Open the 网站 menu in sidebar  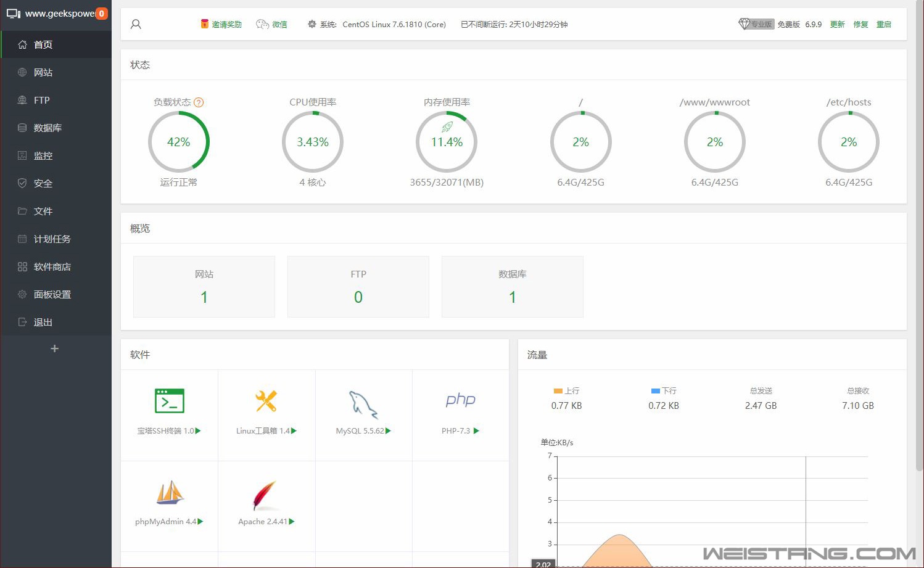(x=43, y=72)
